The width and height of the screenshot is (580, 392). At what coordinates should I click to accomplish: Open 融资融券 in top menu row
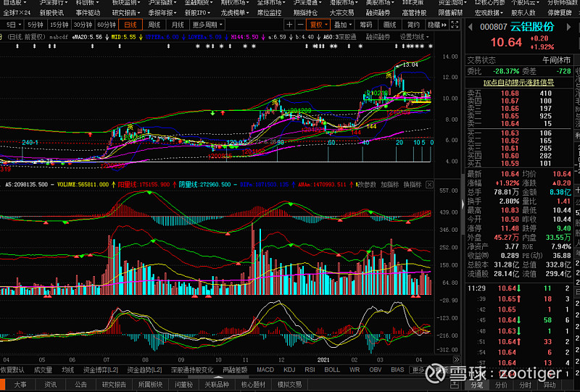click(x=378, y=12)
